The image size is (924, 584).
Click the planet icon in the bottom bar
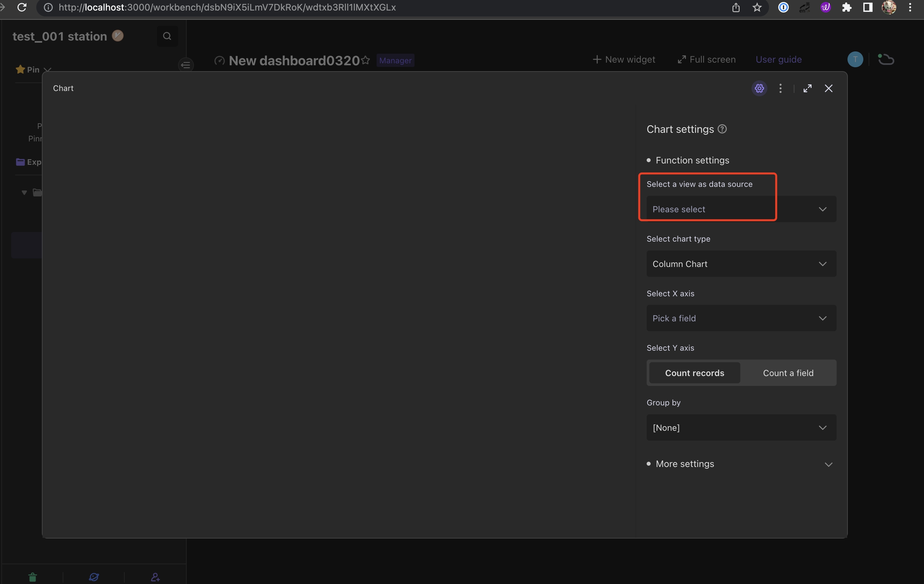tap(93, 577)
